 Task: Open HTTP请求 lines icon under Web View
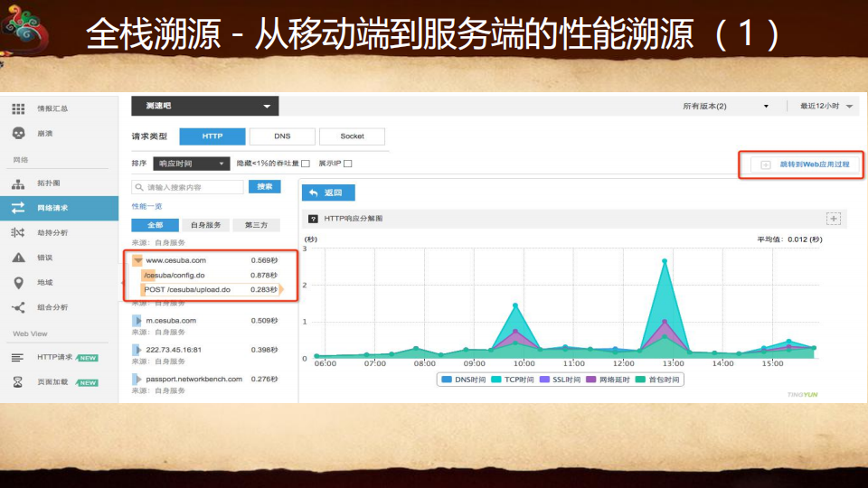[18, 358]
